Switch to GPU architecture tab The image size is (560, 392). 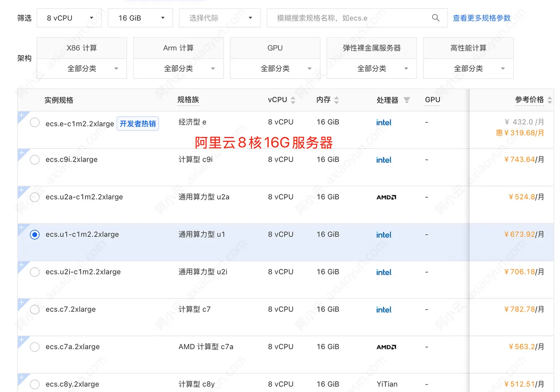(x=275, y=48)
